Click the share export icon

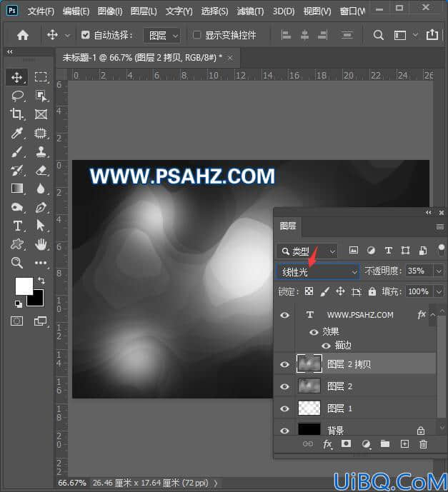click(432, 34)
